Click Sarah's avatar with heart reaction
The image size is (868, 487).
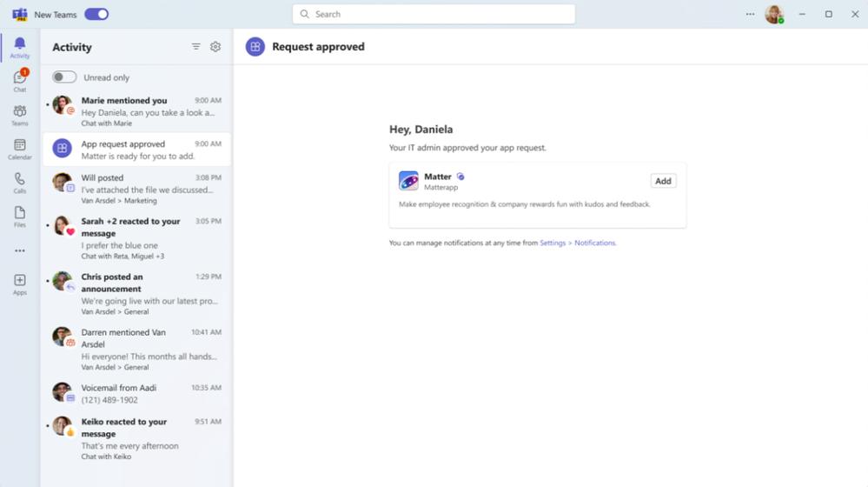click(62, 225)
